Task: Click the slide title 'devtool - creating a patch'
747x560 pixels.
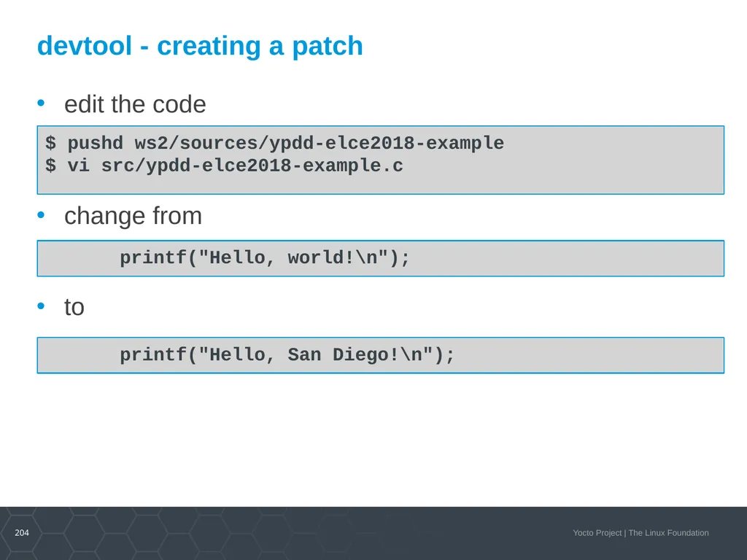Action: pos(200,46)
